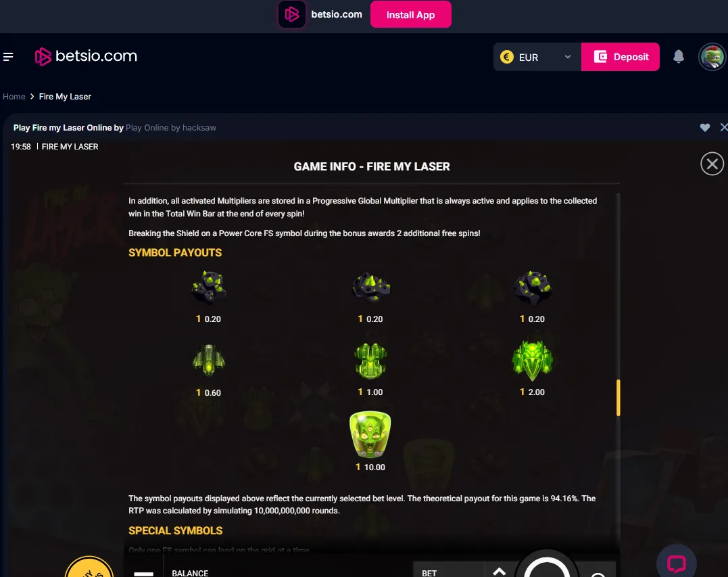
Task: Open the live chat support bubble
Action: 677,562
